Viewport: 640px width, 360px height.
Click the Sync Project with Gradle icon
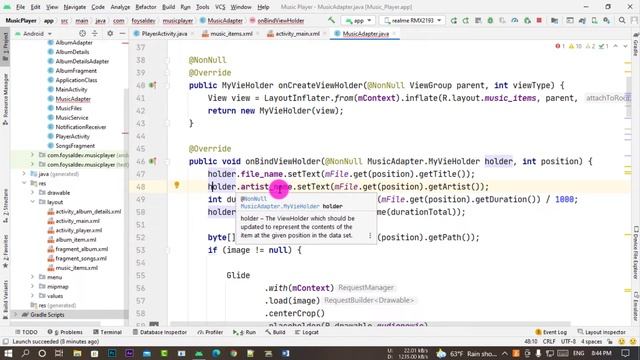582,20
